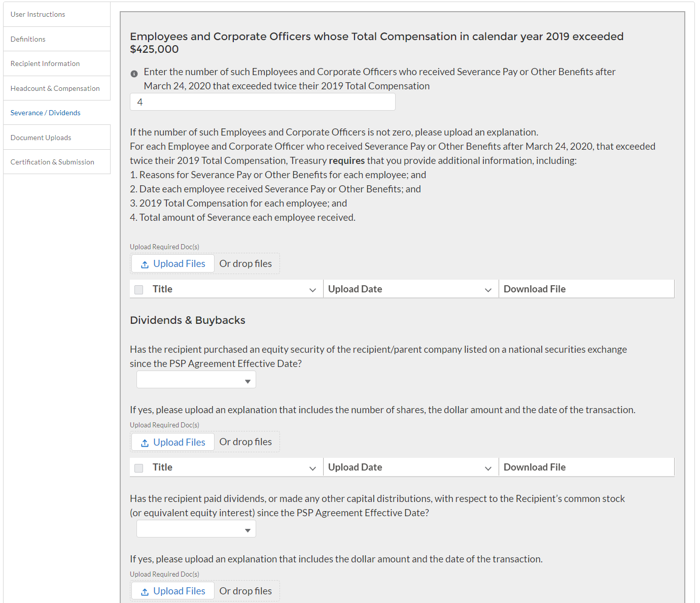Expand Upload Date column menu in the equity purchase table
Image resolution: width=700 pixels, height=603 pixels.
point(488,468)
